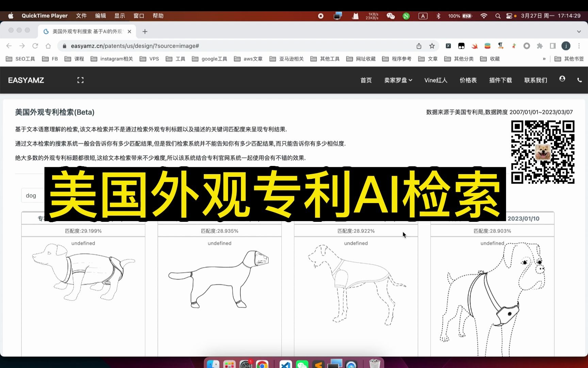The width and height of the screenshot is (588, 368).
Task: Open the 联系我们 page
Action: coord(536,80)
